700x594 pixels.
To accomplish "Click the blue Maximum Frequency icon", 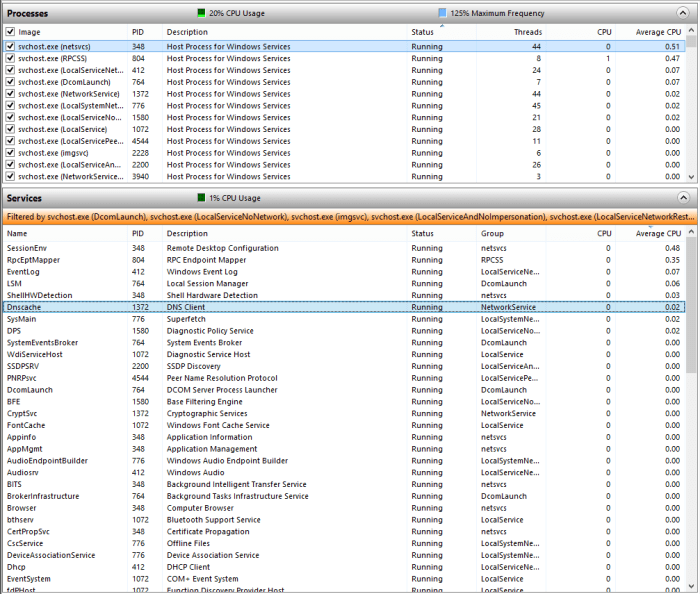I will coord(442,13).
